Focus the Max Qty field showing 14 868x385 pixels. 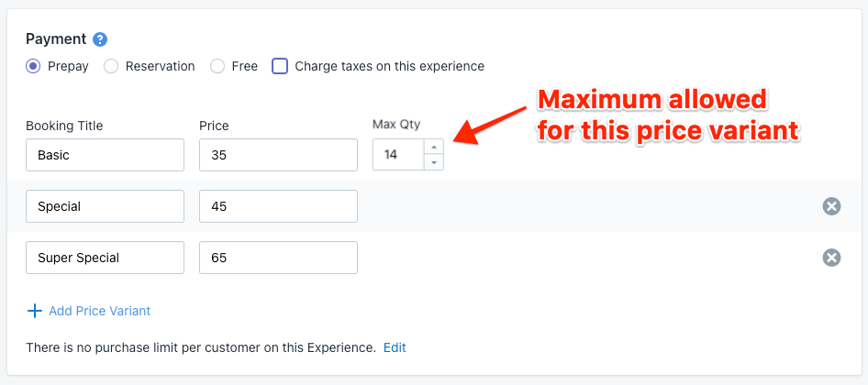(398, 155)
